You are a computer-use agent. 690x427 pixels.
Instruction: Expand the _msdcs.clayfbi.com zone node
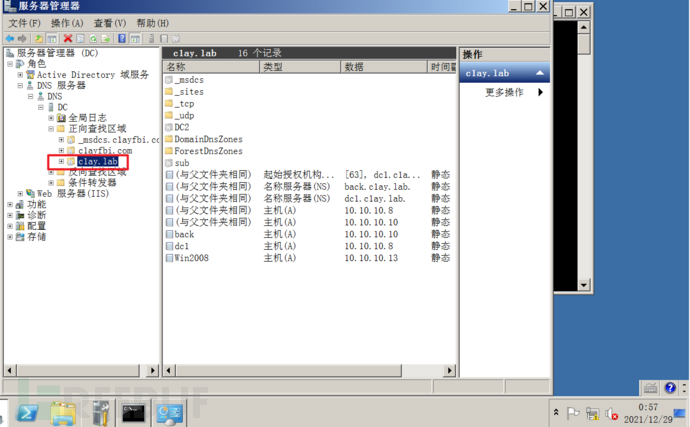click(62, 140)
